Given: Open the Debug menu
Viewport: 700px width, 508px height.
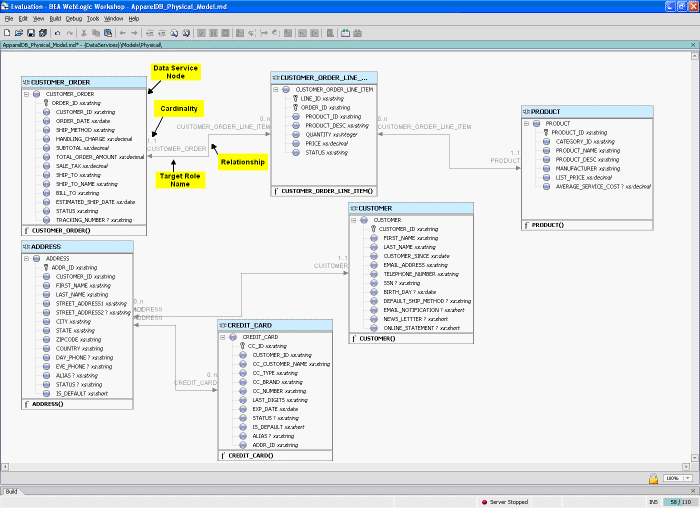Looking at the screenshot, I should click(x=74, y=19).
